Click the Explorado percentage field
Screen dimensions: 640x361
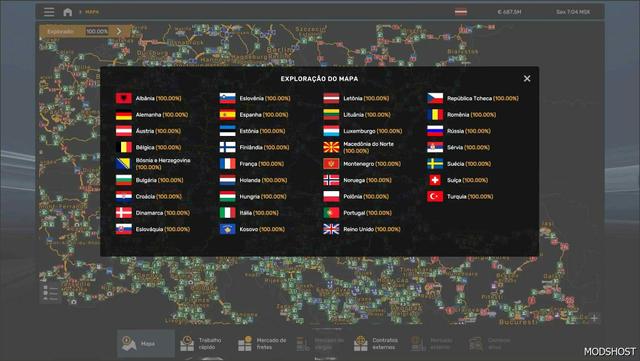click(97, 31)
